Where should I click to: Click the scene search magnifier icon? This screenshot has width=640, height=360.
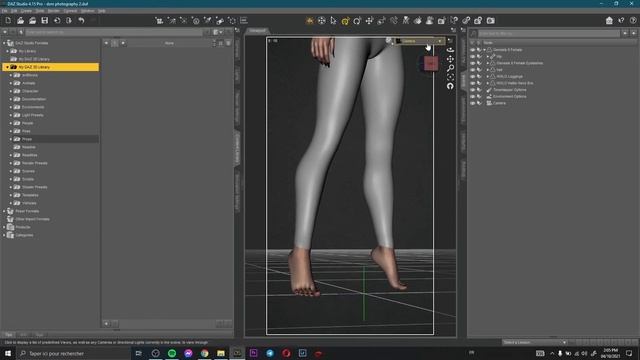pos(473,33)
